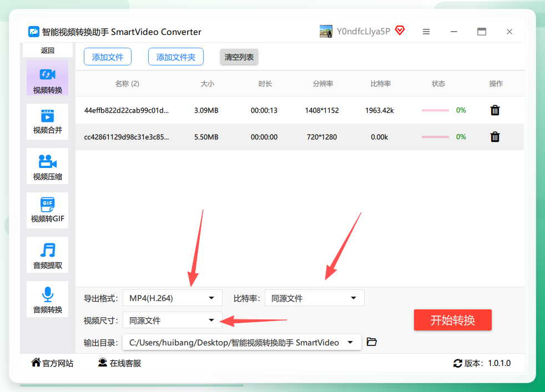The width and height of the screenshot is (545, 392).
Task: Click the 1408*1152 resolution cell
Action: click(x=322, y=110)
